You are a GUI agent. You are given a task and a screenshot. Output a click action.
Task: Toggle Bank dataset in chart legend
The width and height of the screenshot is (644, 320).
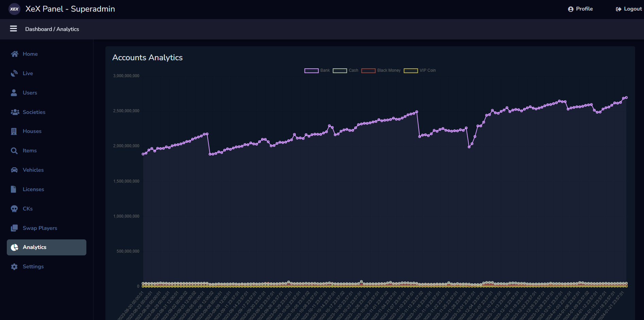[x=311, y=70]
